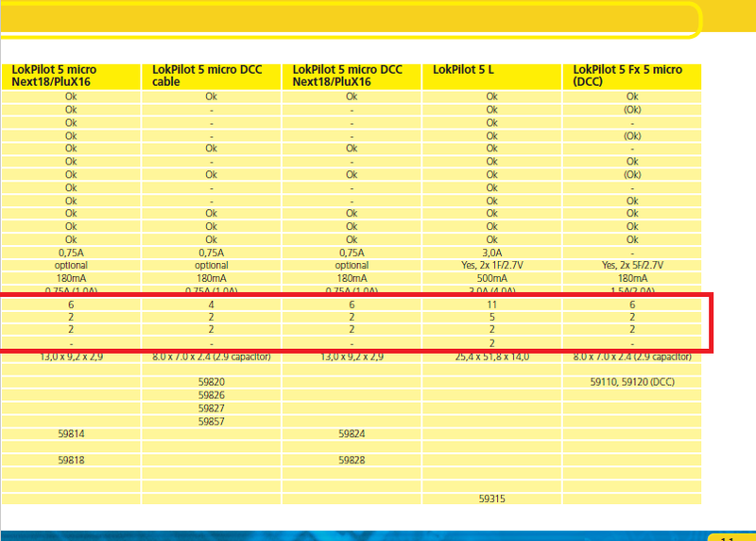
Task: Click the 'Yes, 2x 5F/2.7V' cell
Action: [632, 266]
